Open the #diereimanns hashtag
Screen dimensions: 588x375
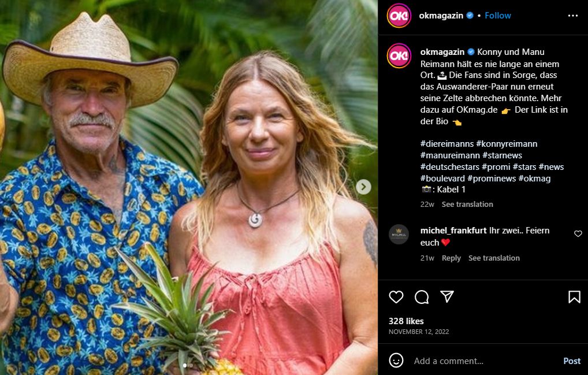[446, 144]
